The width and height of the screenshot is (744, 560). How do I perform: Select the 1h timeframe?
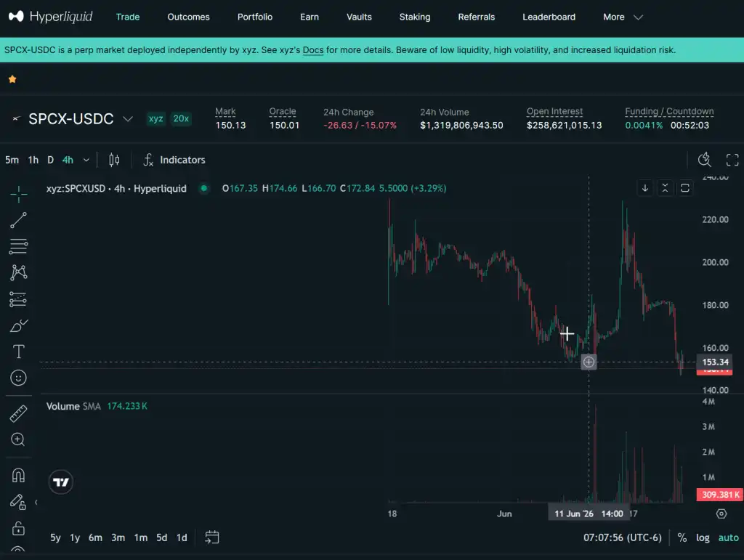33,160
